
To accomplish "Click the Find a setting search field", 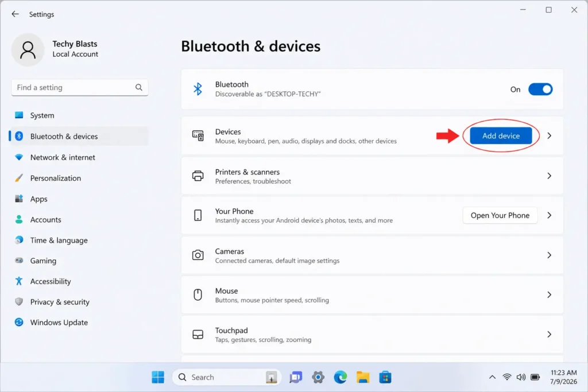I will (x=79, y=87).
